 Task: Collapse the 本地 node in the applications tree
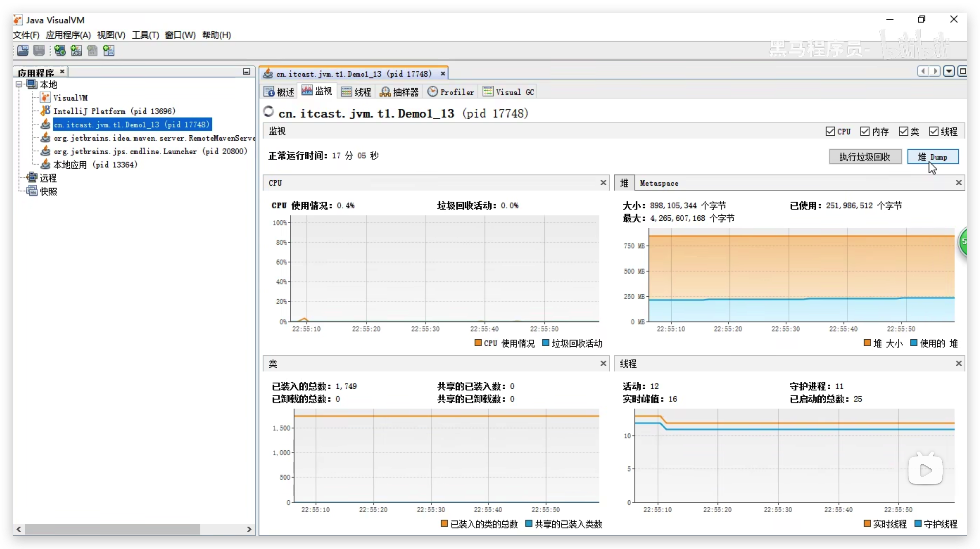(x=19, y=84)
